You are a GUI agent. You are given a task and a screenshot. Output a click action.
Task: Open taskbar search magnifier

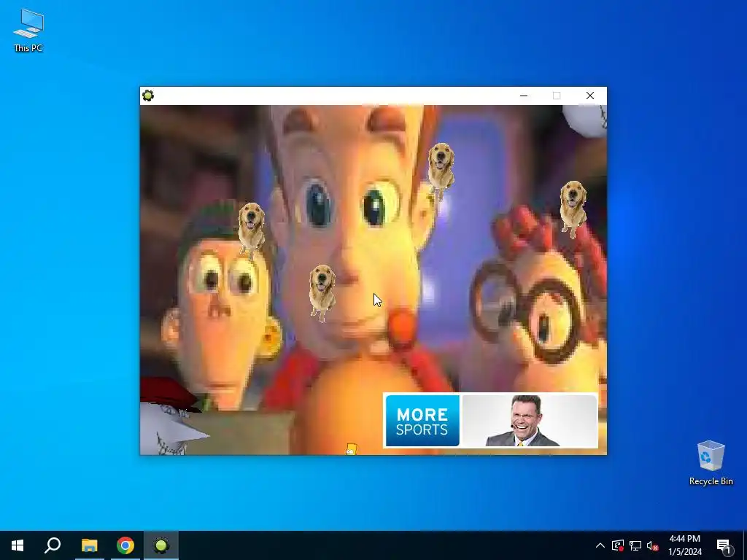pyautogui.click(x=53, y=545)
